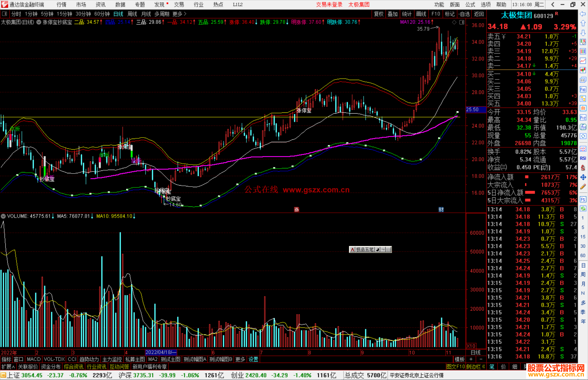Select the pencil drawing tool icon
Image resolution: width=588 pixels, height=380 pixels.
point(583,187)
